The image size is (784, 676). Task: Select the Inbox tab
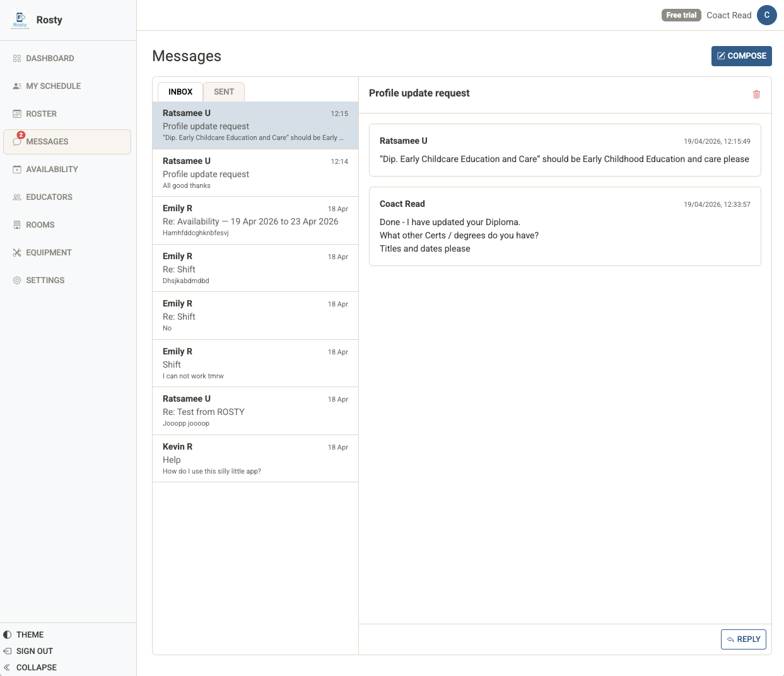coord(180,92)
